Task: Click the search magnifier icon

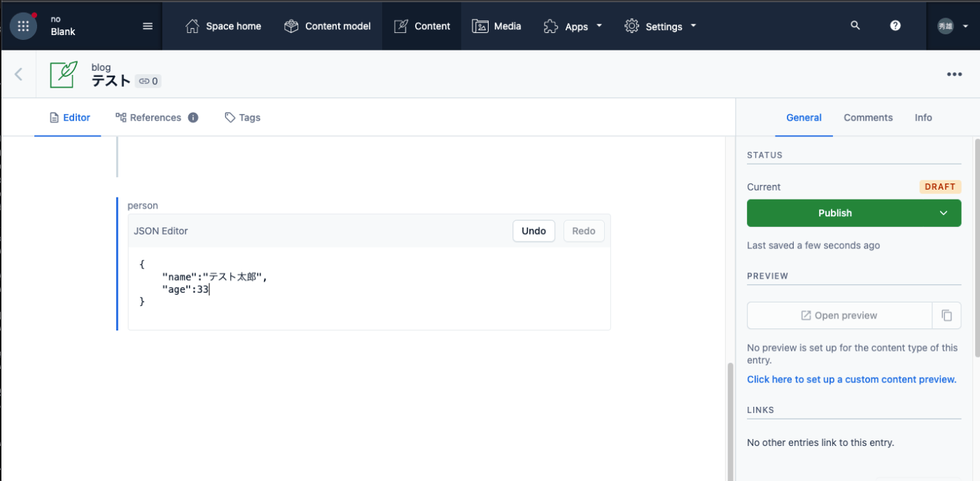Action: tap(855, 25)
